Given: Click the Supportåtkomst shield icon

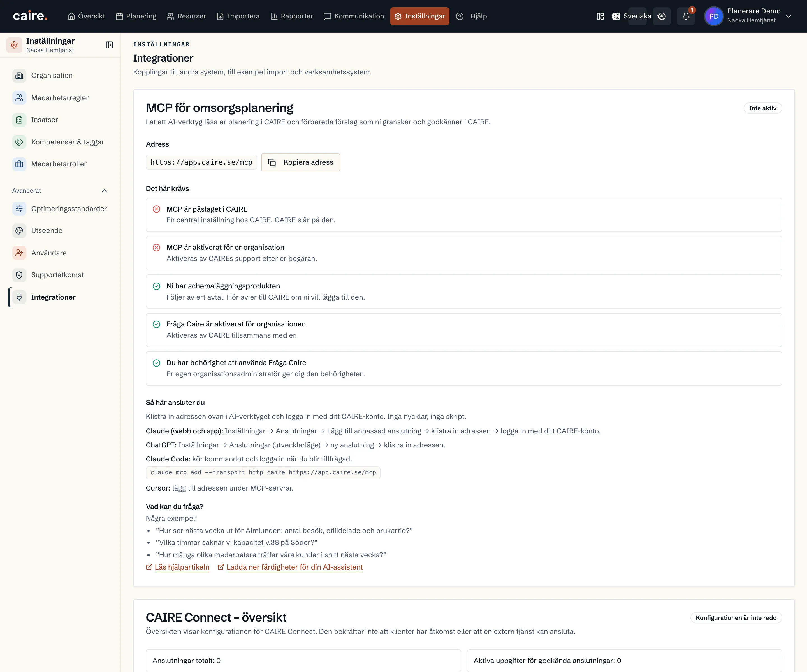Looking at the screenshot, I should [19, 275].
